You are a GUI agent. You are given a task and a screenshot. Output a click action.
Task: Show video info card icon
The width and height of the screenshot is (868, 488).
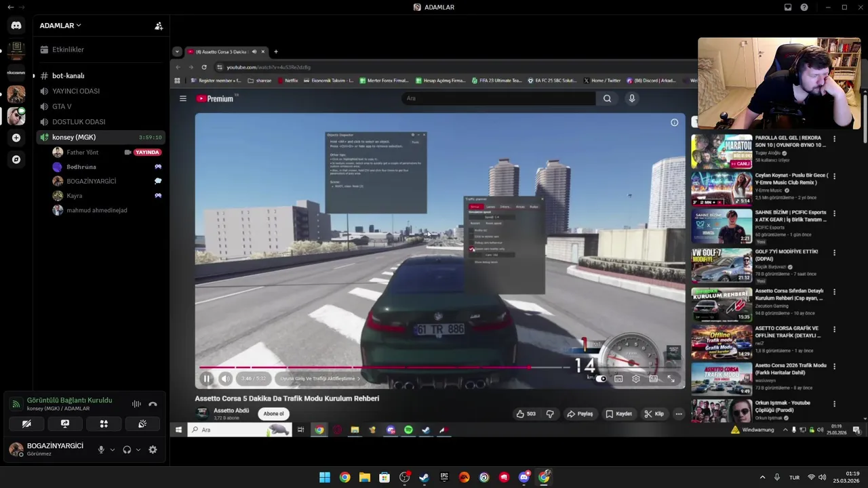coord(674,123)
